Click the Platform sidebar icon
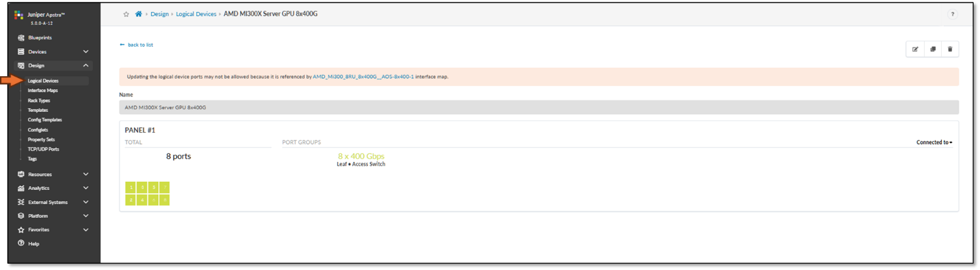Viewport: 980px width, 270px height. pos(21,216)
